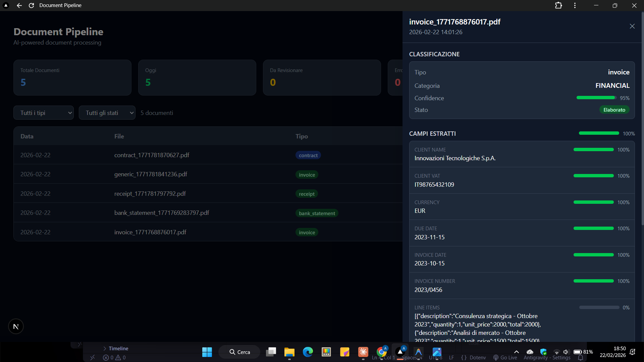644x362 pixels.
Task: Open the three-dot app menu
Action: pos(575,5)
